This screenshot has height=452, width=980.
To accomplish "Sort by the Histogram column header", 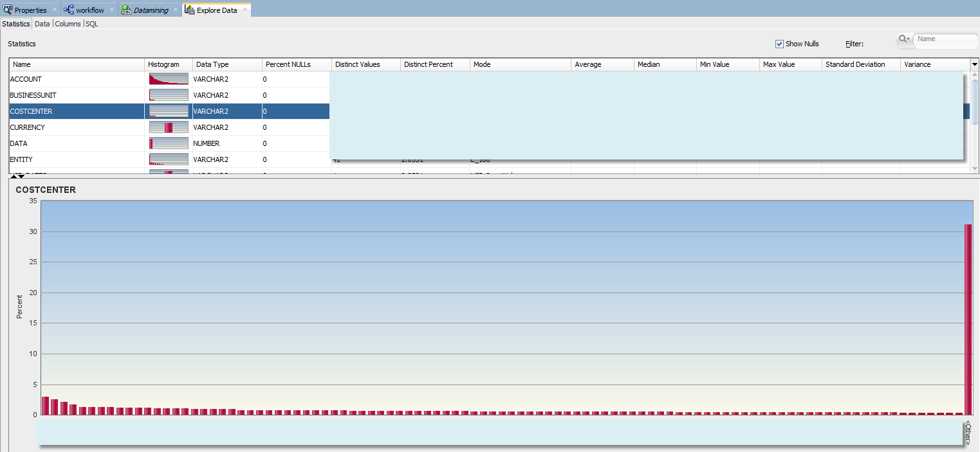I will 169,64.
